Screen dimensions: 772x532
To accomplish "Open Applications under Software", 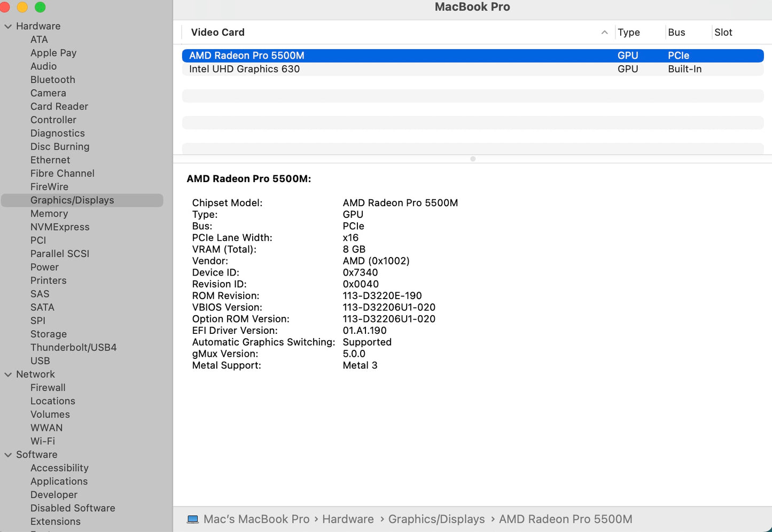I will pyautogui.click(x=59, y=481).
